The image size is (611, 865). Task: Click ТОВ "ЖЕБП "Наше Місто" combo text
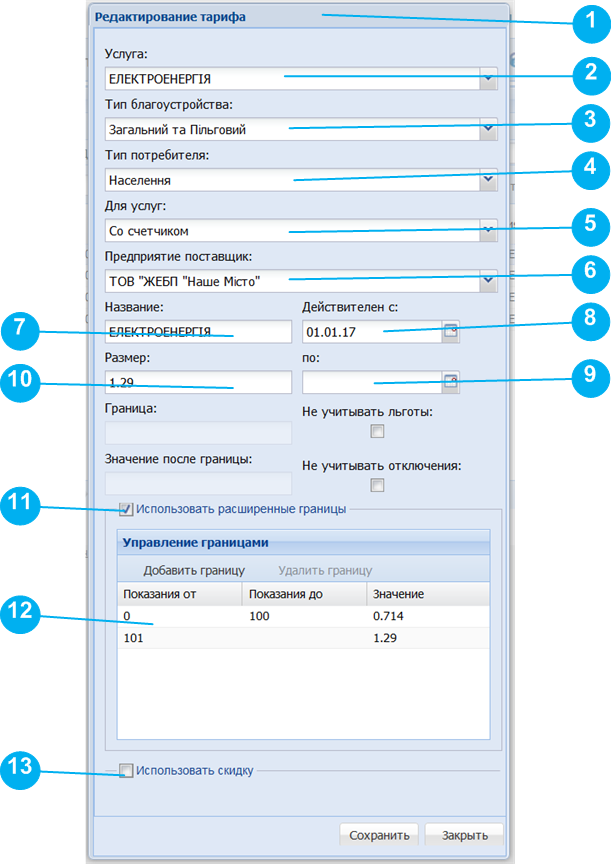coord(184,282)
